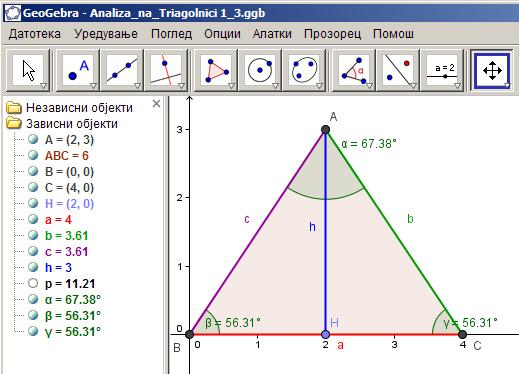519x374 pixels.
Task: Open the Line tool dropdown arrow
Action: (137, 86)
